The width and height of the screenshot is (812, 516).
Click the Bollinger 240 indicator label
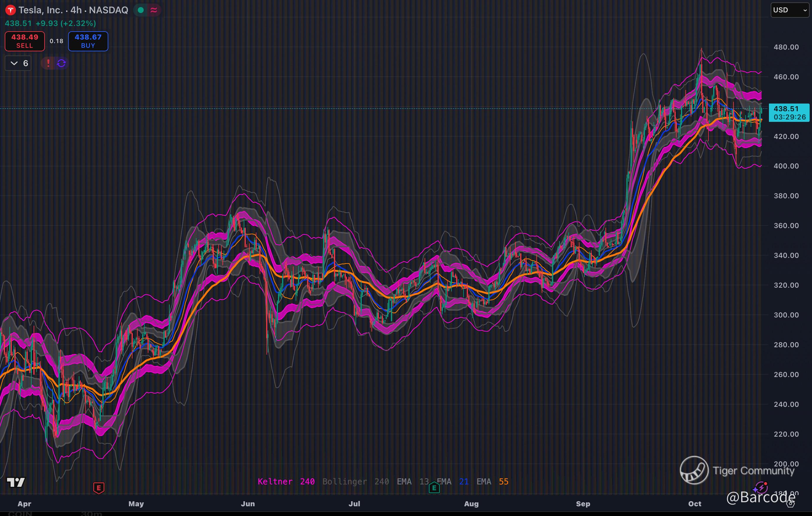[356, 481]
